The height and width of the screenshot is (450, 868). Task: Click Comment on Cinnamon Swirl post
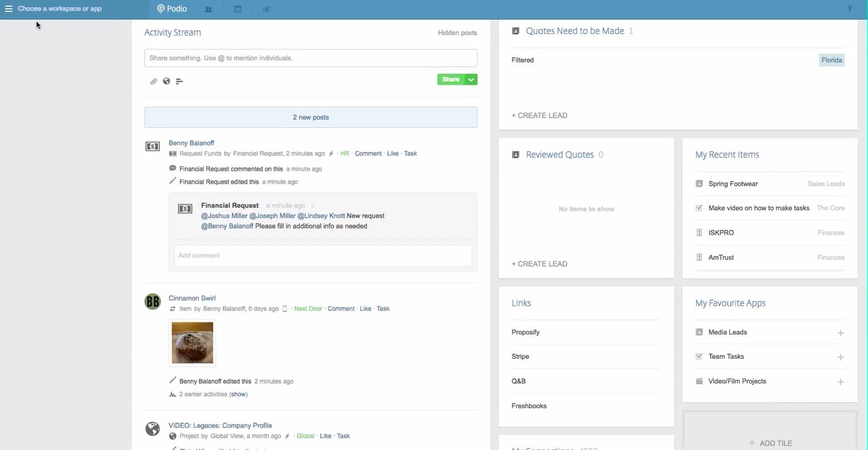[341, 309]
